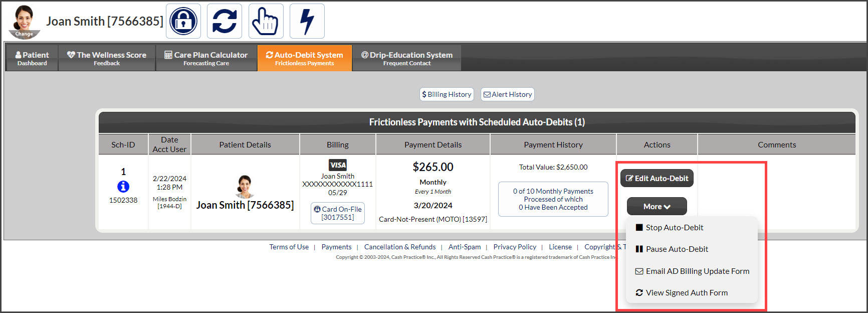Open the Alert History button

tap(508, 94)
